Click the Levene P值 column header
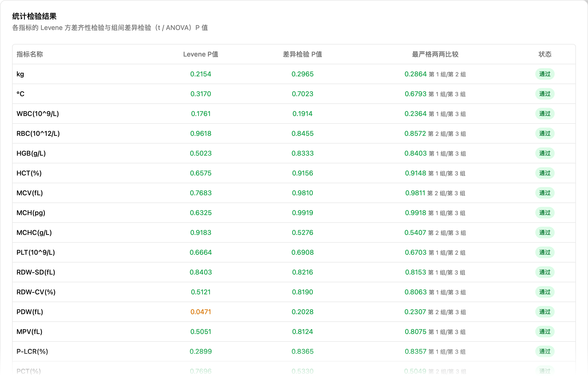588x377 pixels. point(201,54)
